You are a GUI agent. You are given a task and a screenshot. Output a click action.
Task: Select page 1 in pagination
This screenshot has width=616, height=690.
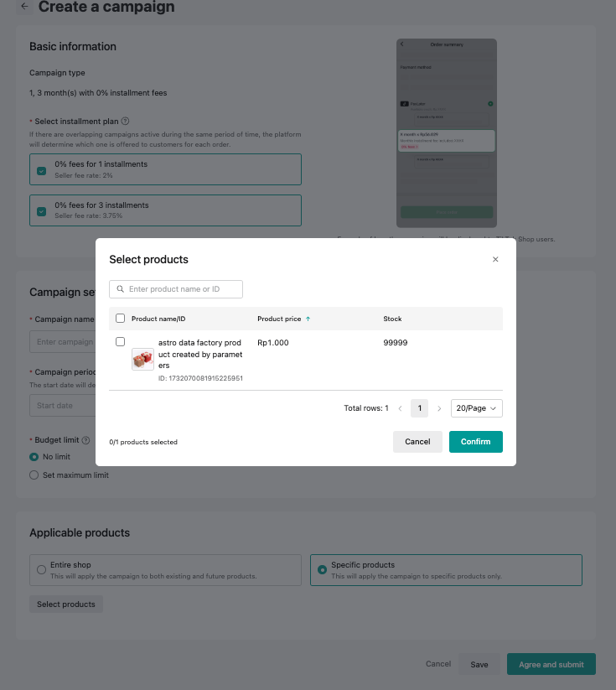click(419, 408)
